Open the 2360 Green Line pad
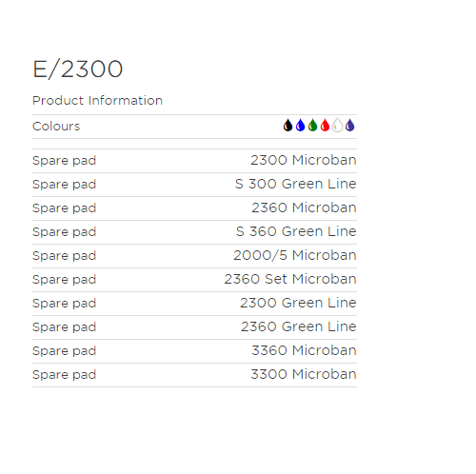Viewport: 476px width, 474px height. point(299,326)
